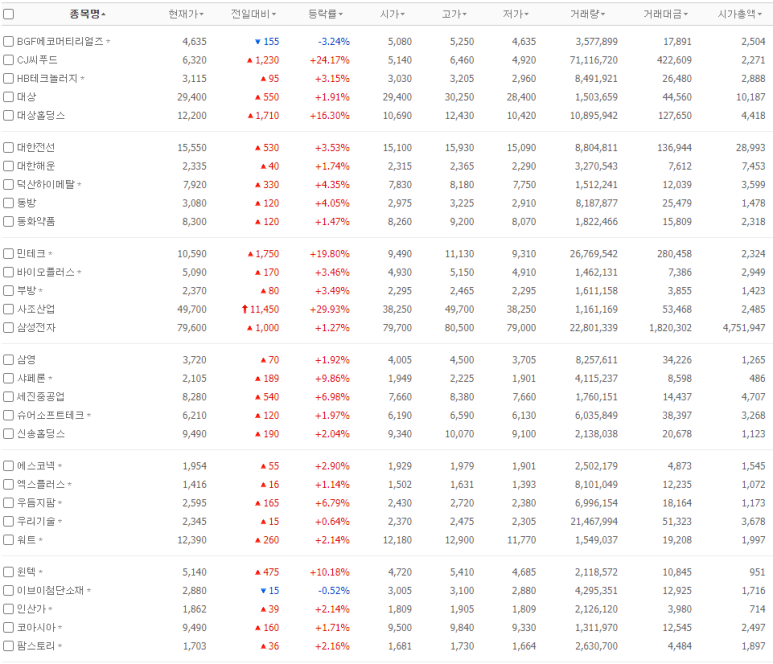
Task: Click 사조산업 change rate +29.93%
Action: pyautogui.click(x=330, y=310)
